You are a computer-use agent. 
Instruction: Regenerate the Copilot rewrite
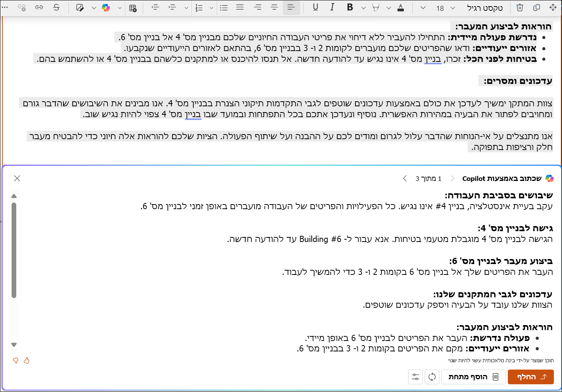pyautogui.click(x=432, y=377)
